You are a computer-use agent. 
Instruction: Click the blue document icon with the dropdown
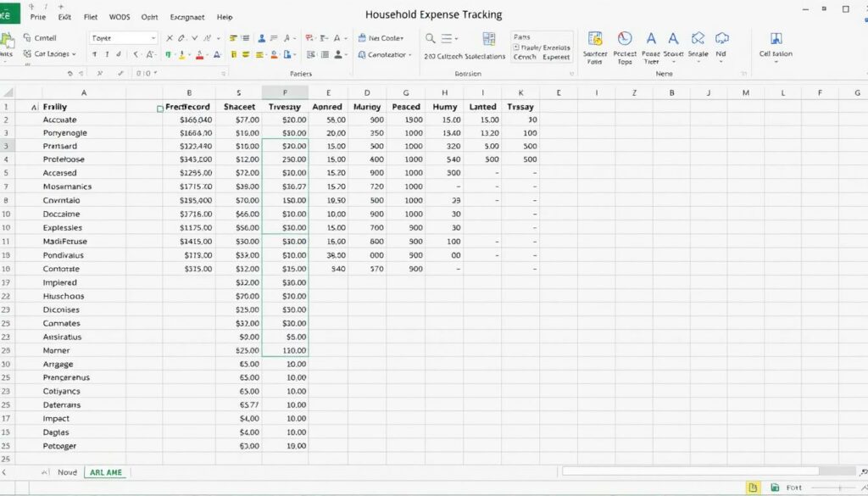pos(287,54)
